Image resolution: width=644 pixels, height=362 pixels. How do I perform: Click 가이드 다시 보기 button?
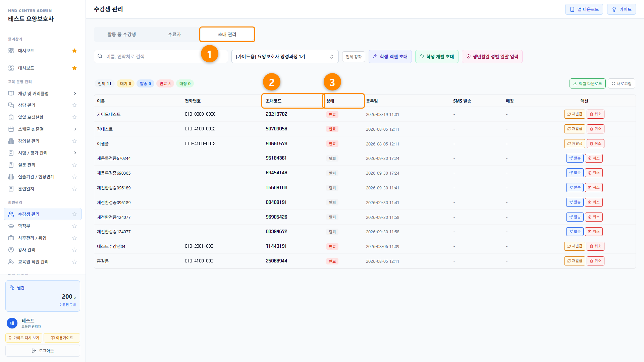(24, 338)
